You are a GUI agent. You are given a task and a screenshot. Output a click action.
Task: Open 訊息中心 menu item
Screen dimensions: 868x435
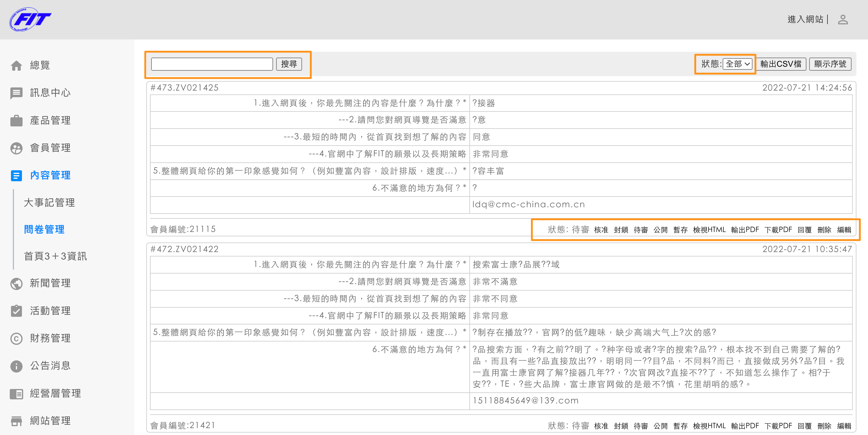50,93
